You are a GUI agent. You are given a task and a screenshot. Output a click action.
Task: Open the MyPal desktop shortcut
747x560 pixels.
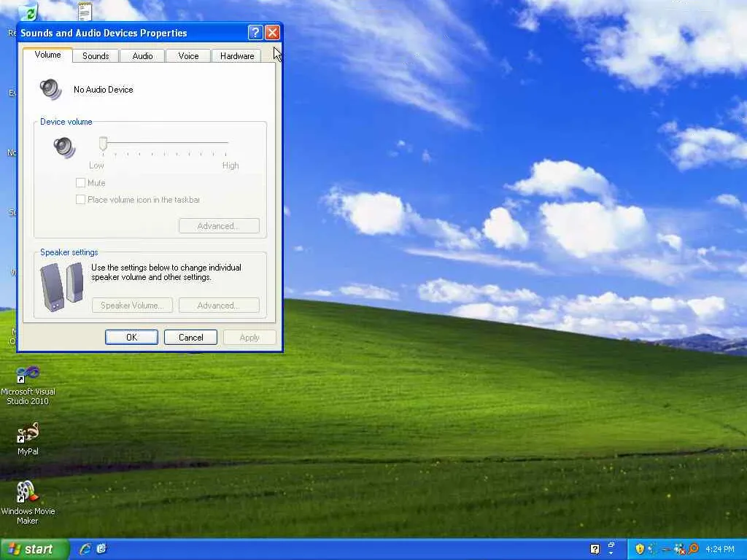28,438
